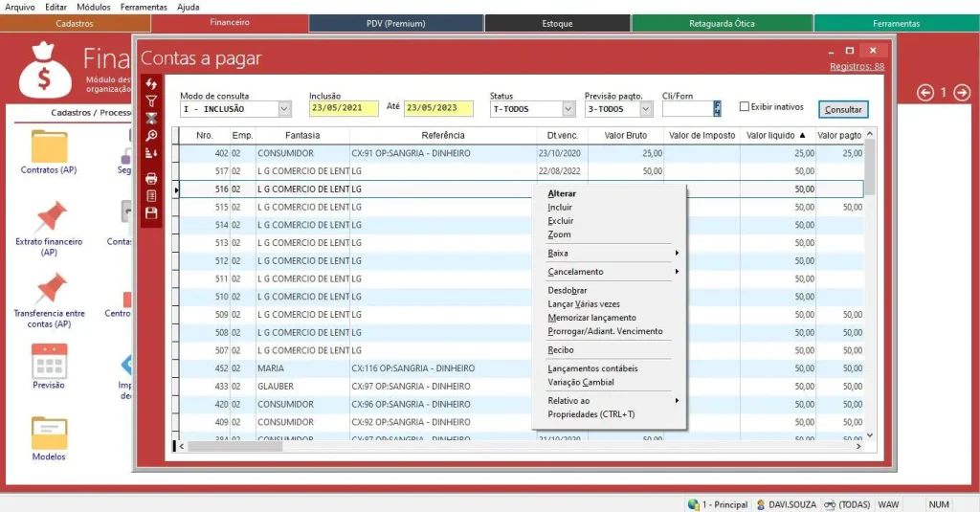Click the floppy disk save icon
980x512 pixels.
tap(151, 212)
